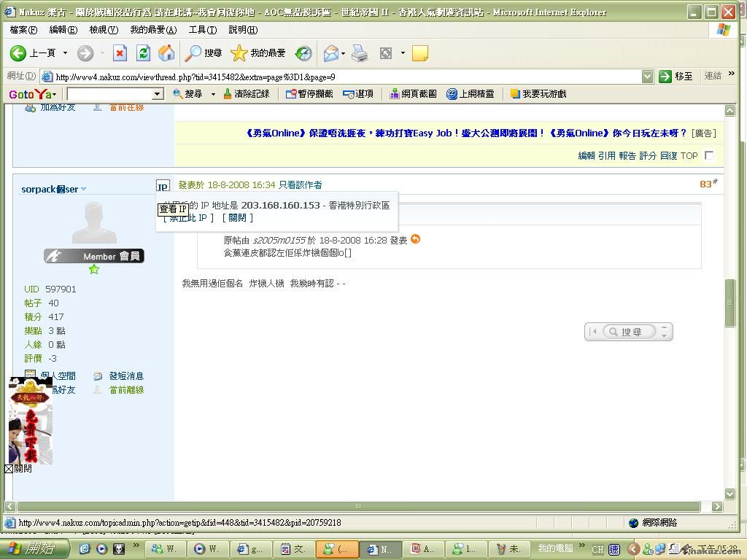Click 暫停攔截 popup blocker button
This screenshot has height=560, width=747.
coord(309,94)
